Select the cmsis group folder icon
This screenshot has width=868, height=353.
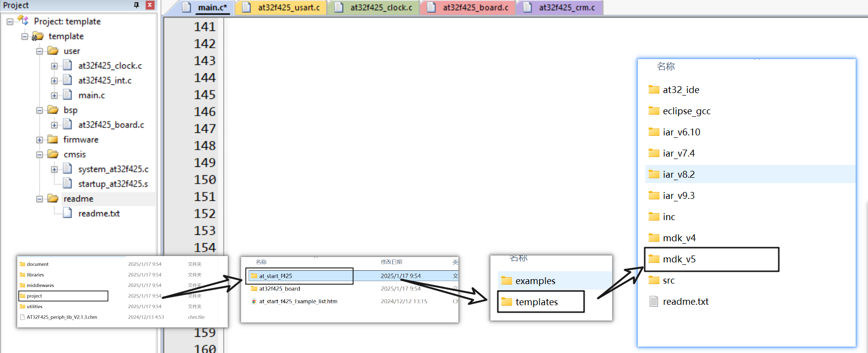(x=53, y=154)
